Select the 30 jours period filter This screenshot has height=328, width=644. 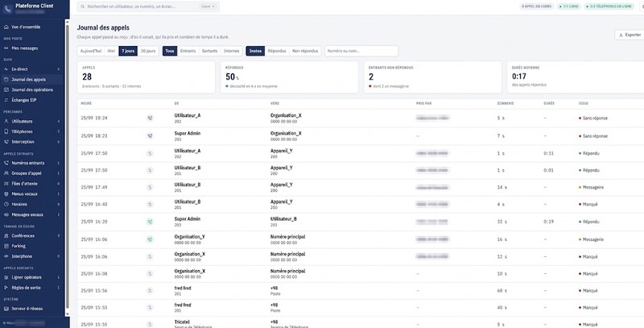pos(148,51)
